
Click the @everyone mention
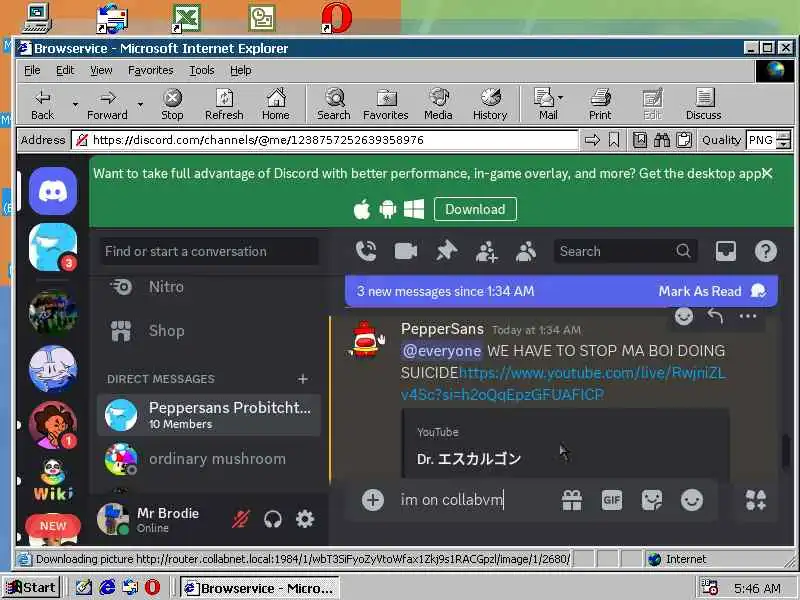pos(442,351)
